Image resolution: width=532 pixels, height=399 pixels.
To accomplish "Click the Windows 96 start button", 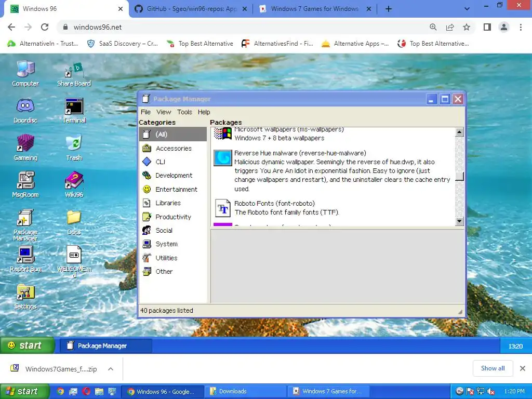I will click(27, 345).
